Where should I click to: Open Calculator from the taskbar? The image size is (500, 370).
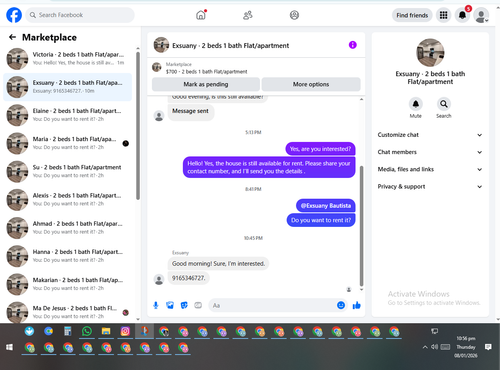point(68,331)
